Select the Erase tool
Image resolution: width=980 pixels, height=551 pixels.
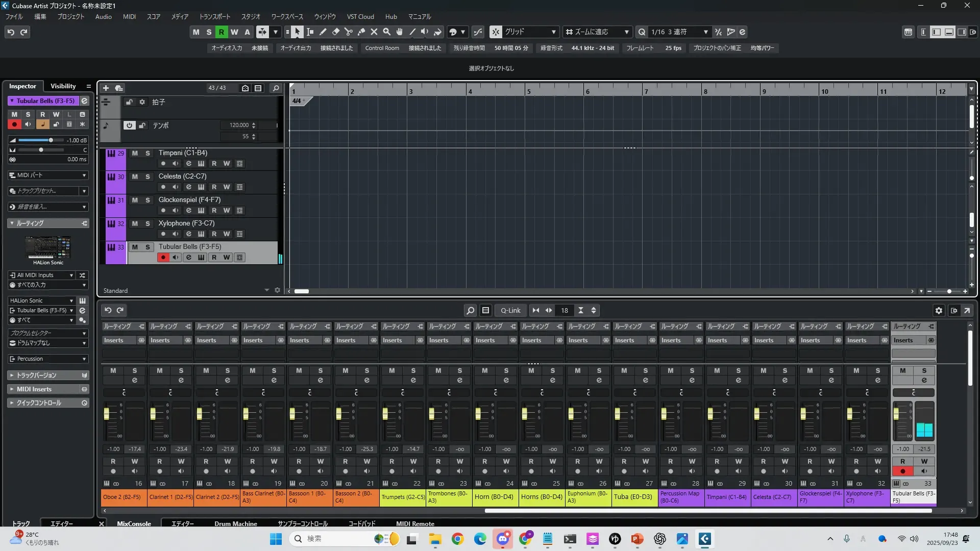(335, 32)
